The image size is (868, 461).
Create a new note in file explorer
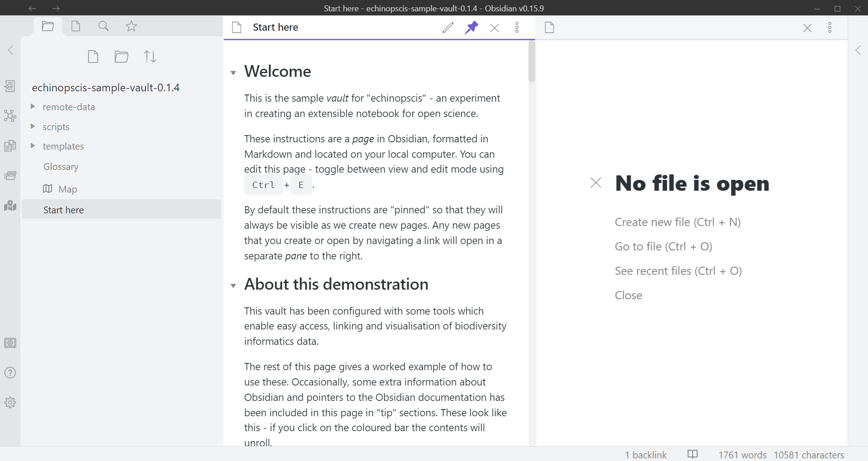pyautogui.click(x=93, y=56)
